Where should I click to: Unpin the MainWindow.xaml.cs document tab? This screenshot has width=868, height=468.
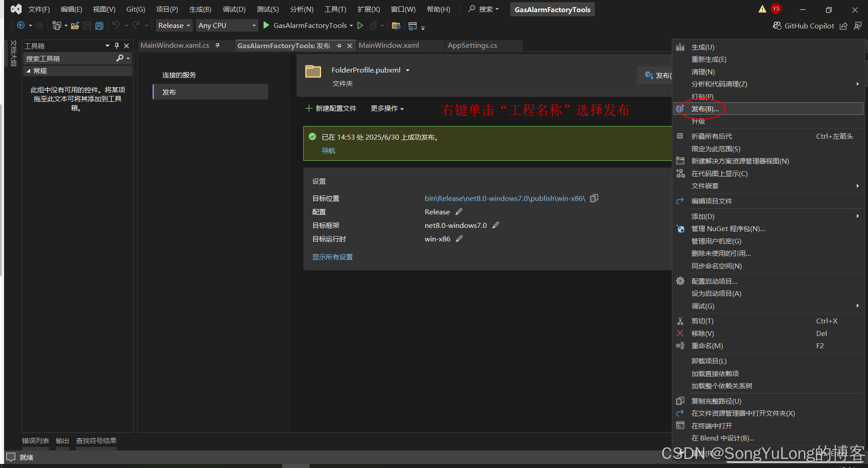(217, 45)
